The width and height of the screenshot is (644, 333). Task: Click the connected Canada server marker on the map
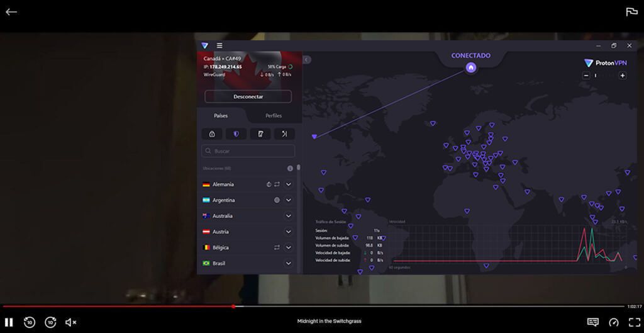click(314, 137)
